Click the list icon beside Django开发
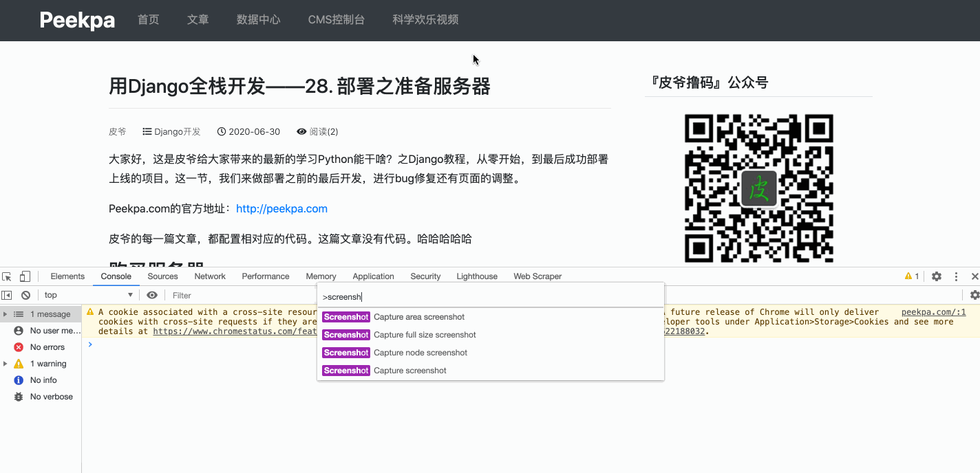This screenshot has height=473, width=980. pos(147,131)
